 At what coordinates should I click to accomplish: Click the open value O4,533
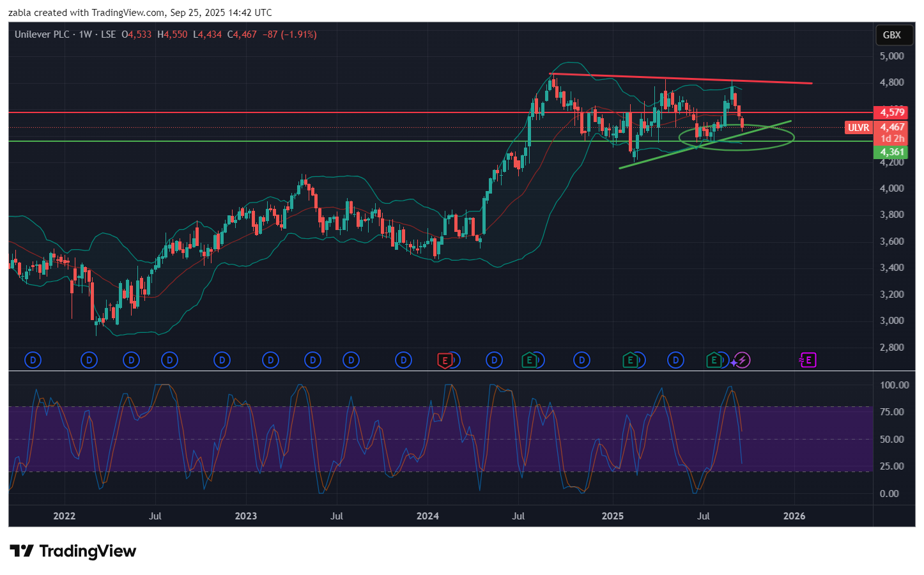coord(137,34)
